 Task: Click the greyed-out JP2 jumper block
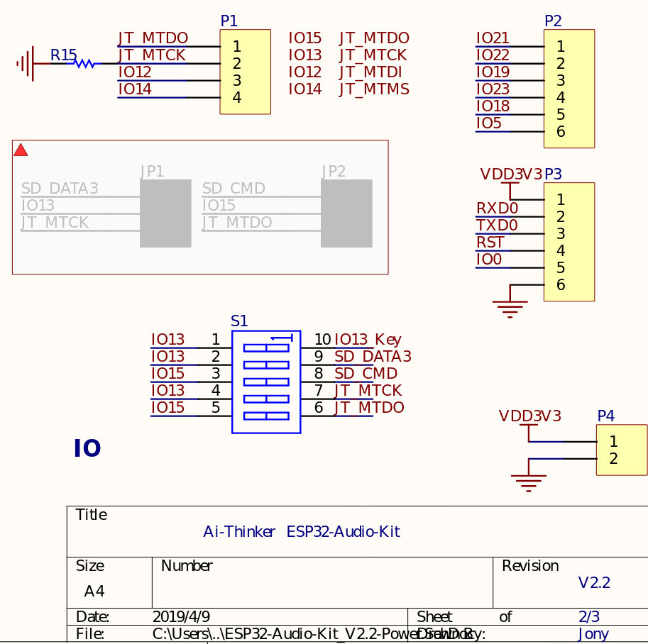346,213
